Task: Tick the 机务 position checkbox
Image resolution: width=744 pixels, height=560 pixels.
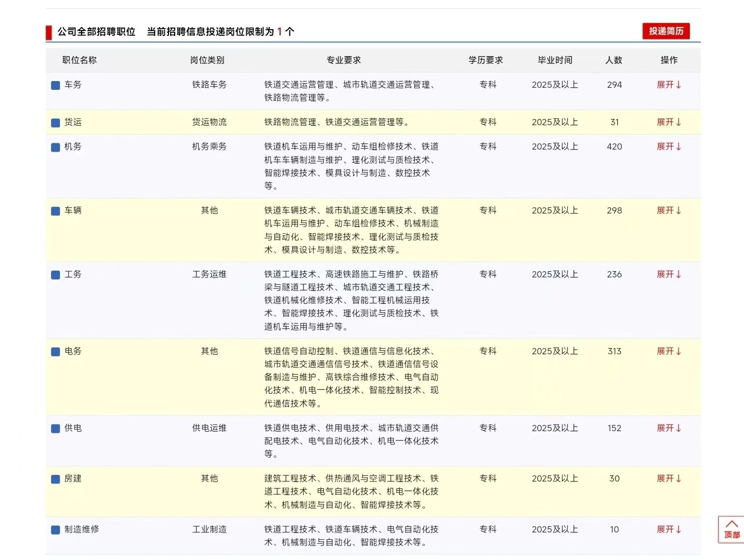Action: [x=56, y=147]
